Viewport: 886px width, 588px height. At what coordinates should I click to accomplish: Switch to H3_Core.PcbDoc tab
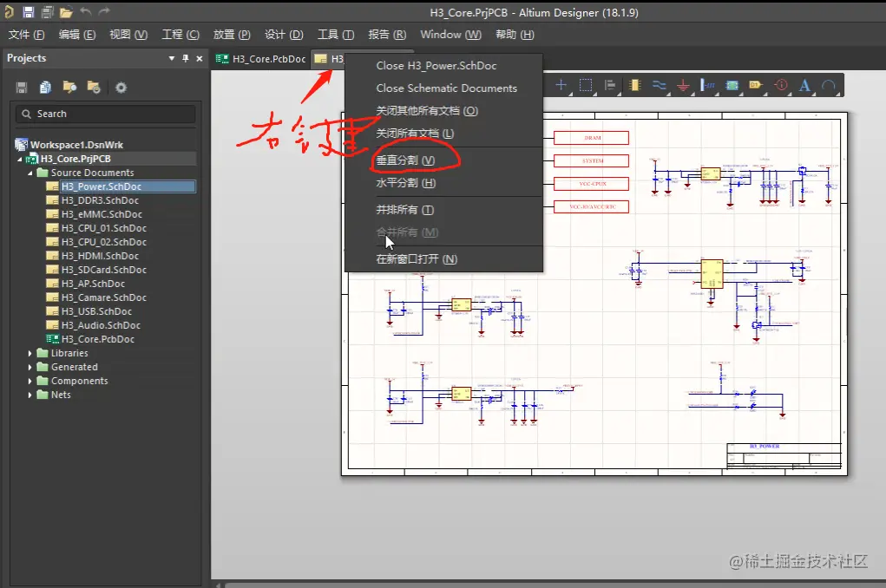click(261, 59)
